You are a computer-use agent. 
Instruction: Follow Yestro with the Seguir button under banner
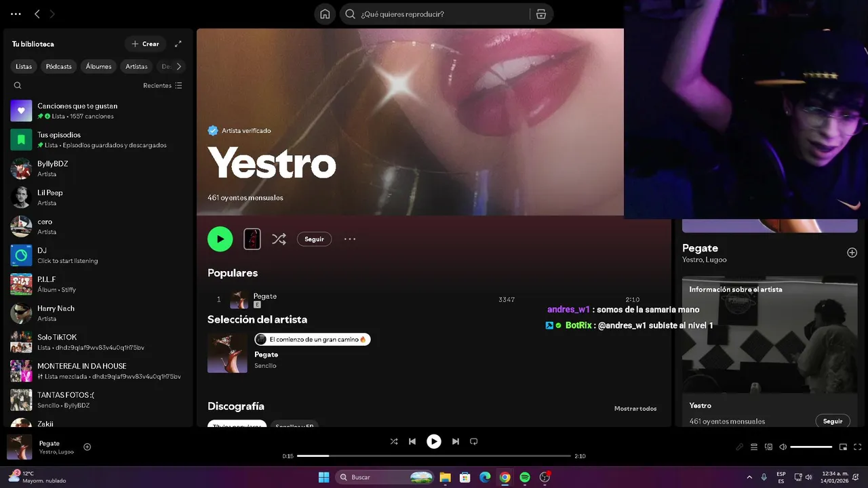(x=314, y=239)
